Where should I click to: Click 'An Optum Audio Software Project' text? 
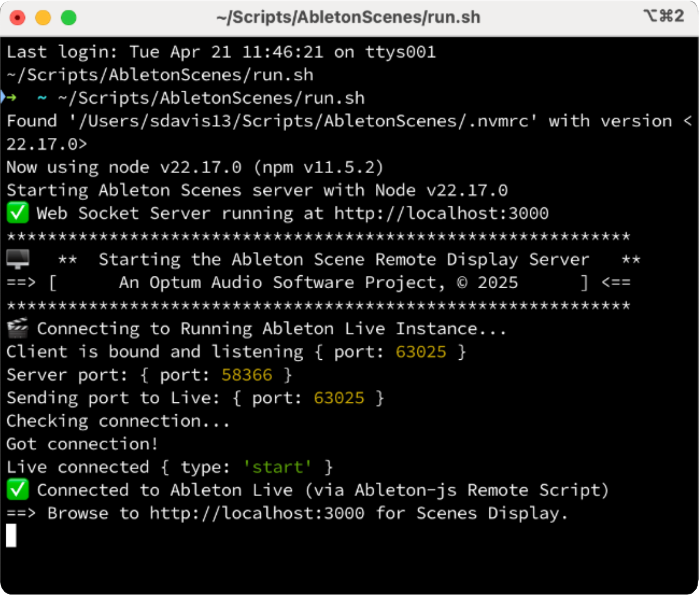[x=282, y=282]
